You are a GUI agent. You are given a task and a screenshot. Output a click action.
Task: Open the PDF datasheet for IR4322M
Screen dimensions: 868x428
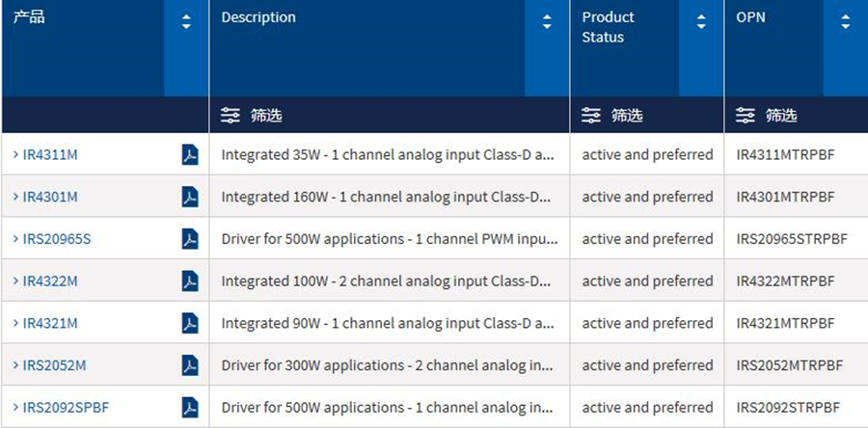click(190, 281)
